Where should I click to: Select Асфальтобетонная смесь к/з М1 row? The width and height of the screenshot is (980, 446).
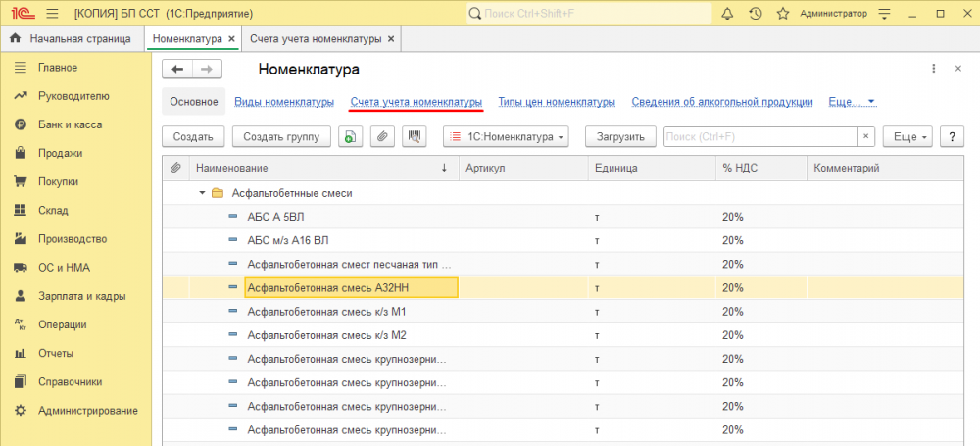tap(563, 312)
